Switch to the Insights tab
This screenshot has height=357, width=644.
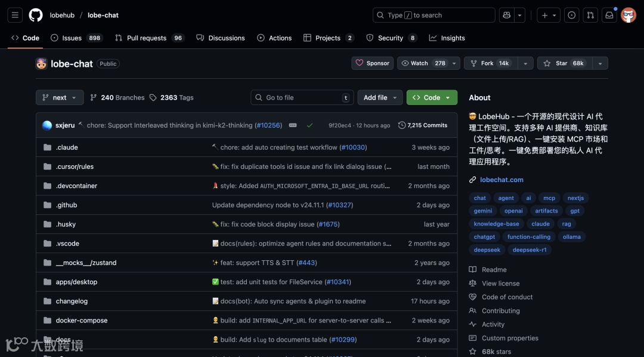(447, 38)
